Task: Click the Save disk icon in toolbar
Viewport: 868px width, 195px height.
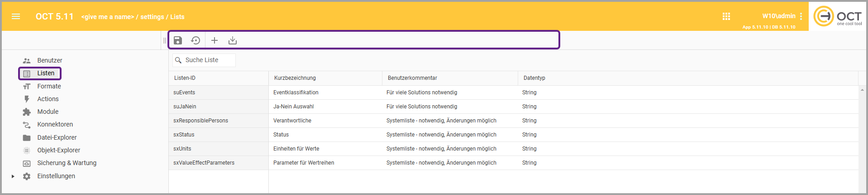Action: (178, 40)
